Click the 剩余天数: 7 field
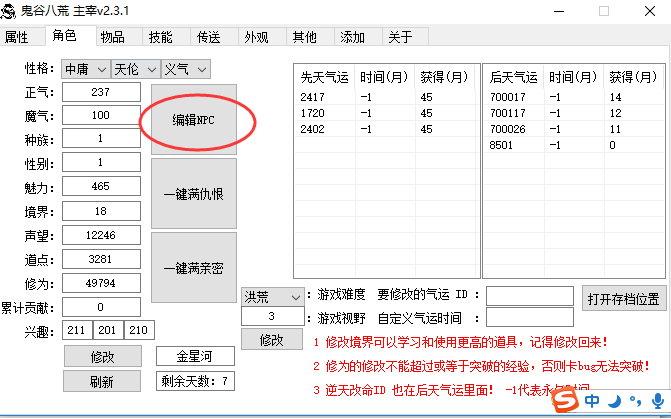671x419 pixels. (195, 381)
